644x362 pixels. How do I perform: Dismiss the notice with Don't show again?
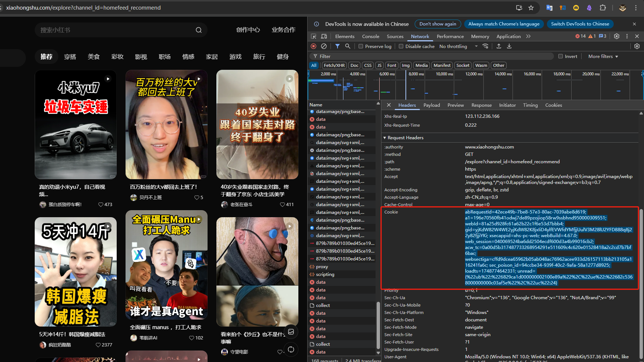click(x=438, y=24)
